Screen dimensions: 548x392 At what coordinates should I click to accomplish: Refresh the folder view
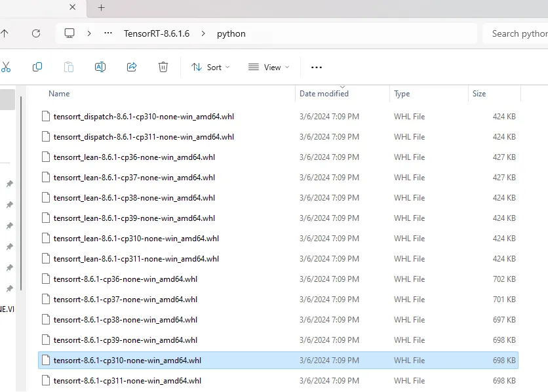(x=36, y=33)
